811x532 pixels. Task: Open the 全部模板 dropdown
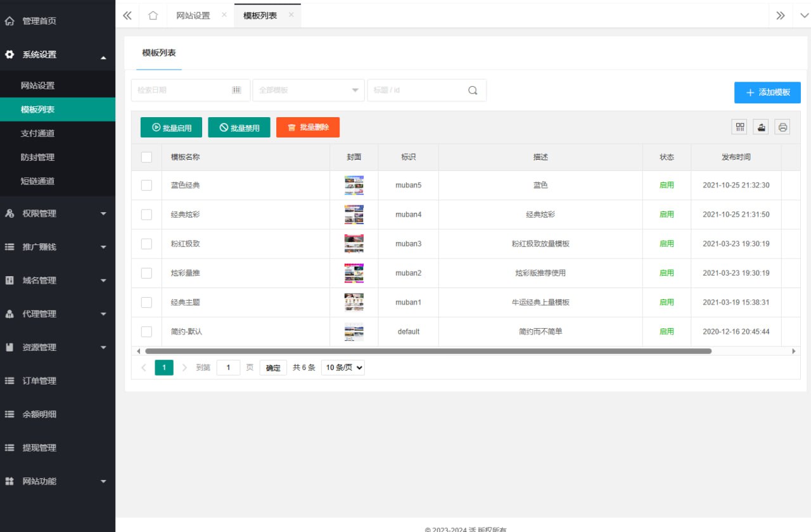coord(308,91)
